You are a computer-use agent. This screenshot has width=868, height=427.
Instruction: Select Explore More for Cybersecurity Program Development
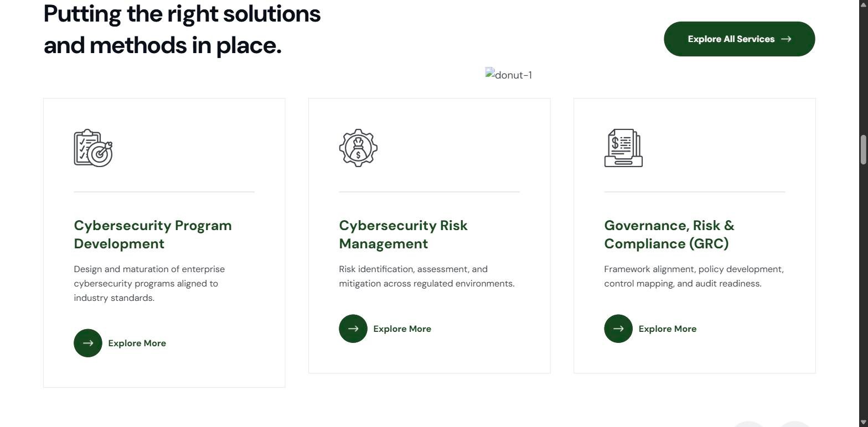pos(137,343)
